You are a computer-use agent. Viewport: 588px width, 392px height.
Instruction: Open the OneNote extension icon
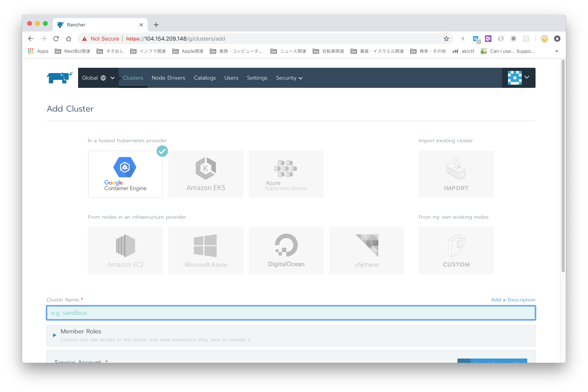tap(488, 38)
